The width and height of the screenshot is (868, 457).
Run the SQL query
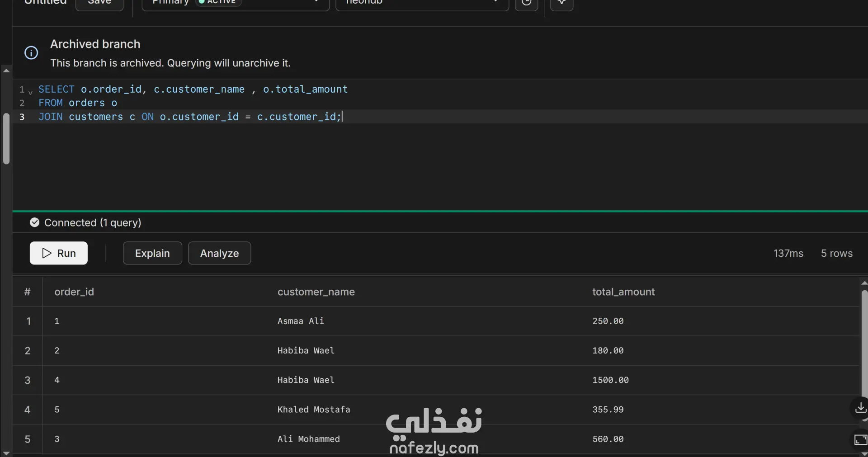click(59, 253)
